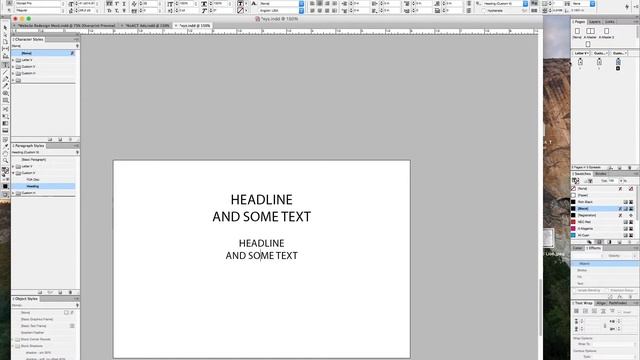
Task: Switch to the Pages panel tab
Action: [579, 22]
